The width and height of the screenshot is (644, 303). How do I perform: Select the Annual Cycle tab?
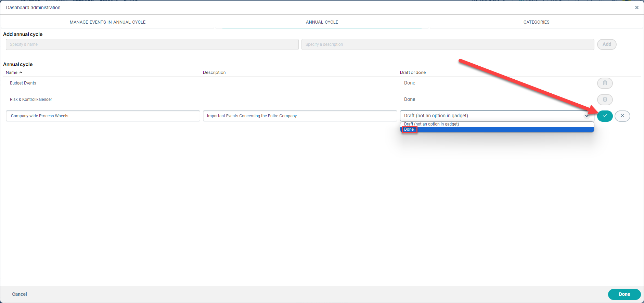point(322,22)
